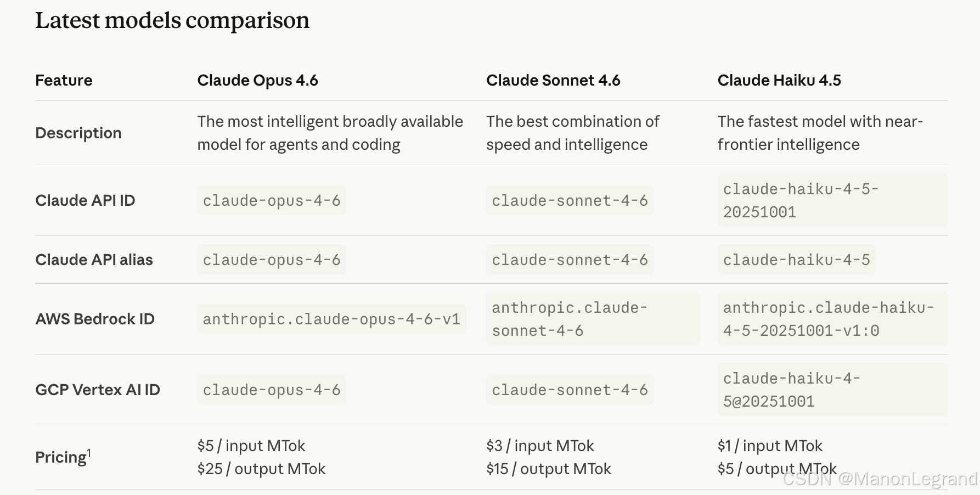Click Opus code in Claude API ID row
Screen dimensions: 980x495
[x=272, y=201]
